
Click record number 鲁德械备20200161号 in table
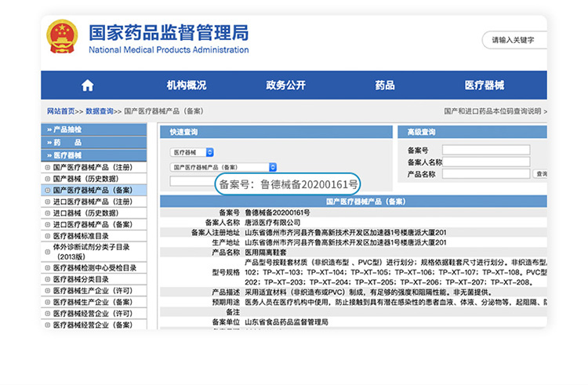(278, 212)
